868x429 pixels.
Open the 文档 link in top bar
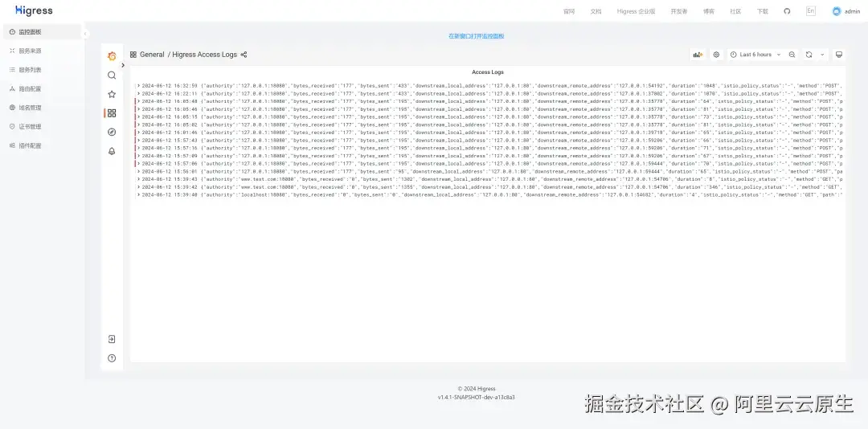click(x=596, y=11)
